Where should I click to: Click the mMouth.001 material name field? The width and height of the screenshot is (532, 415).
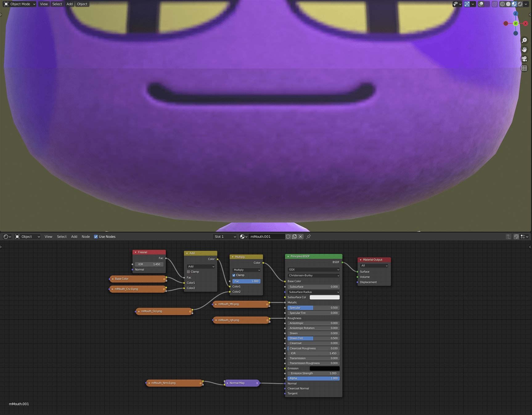[x=267, y=237]
